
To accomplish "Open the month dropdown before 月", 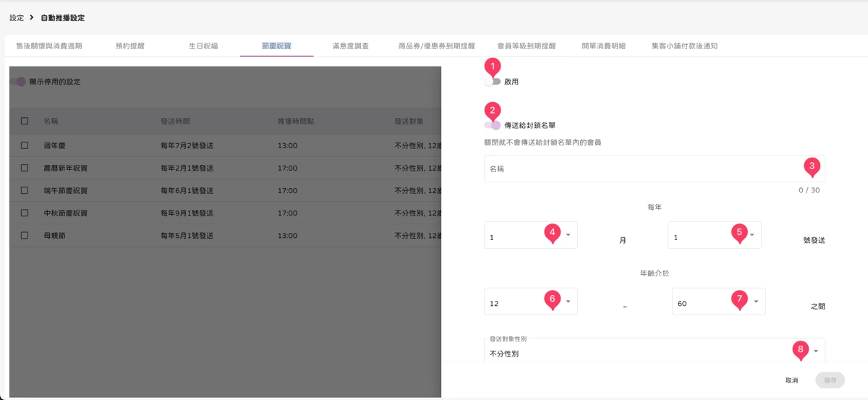I will pyautogui.click(x=531, y=235).
